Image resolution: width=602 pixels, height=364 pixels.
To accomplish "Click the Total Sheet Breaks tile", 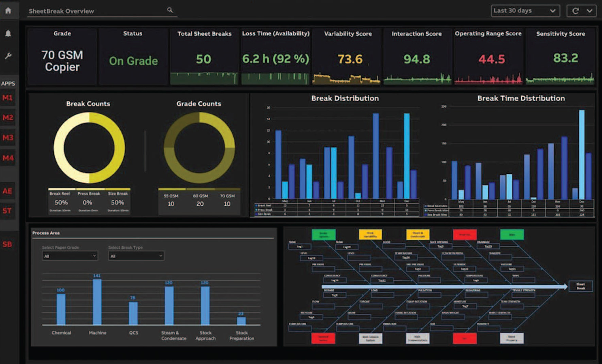I will (204, 56).
